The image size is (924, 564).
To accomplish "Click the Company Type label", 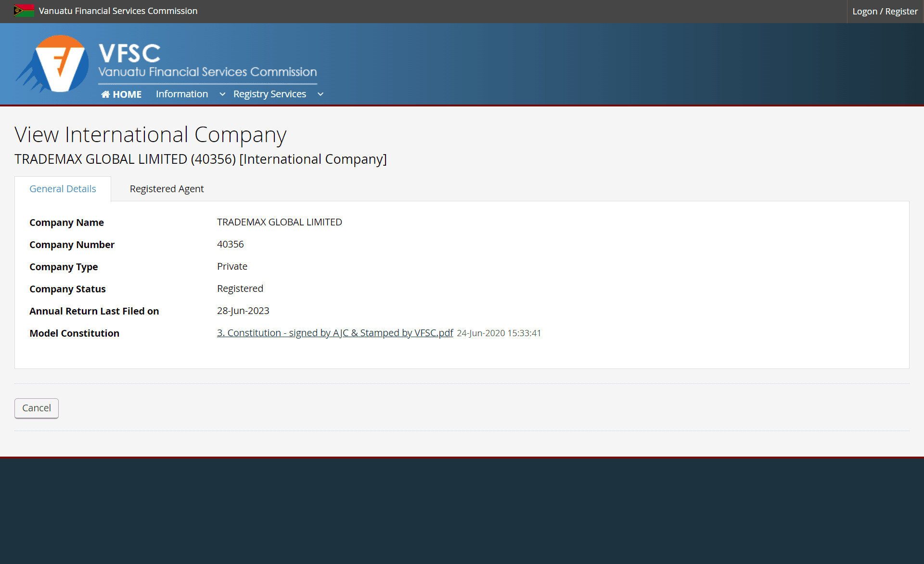I will [64, 267].
